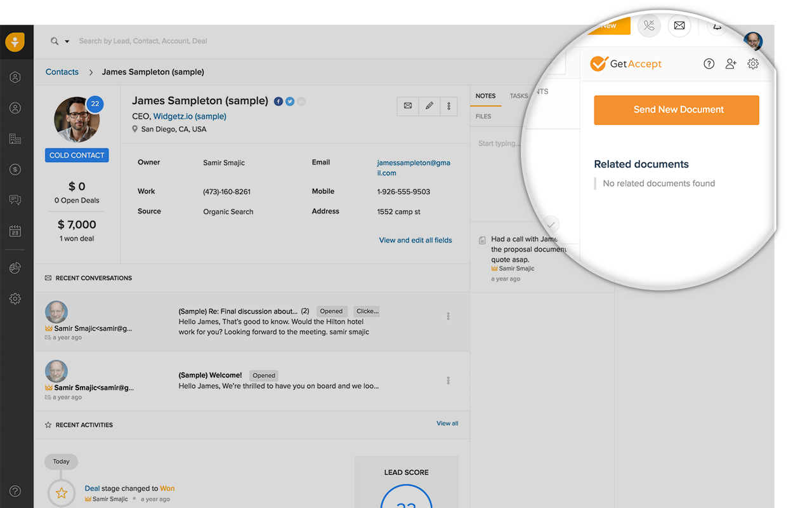Open the notifications bell icon

coord(717,26)
